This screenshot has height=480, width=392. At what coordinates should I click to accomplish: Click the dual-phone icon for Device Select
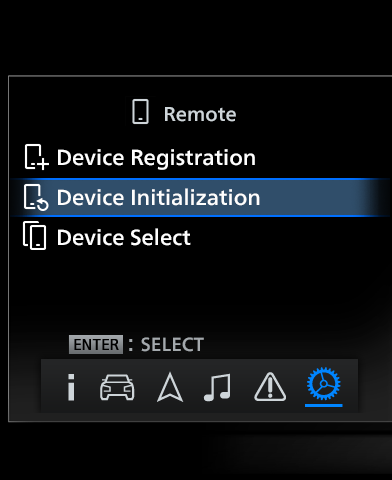tap(34, 236)
